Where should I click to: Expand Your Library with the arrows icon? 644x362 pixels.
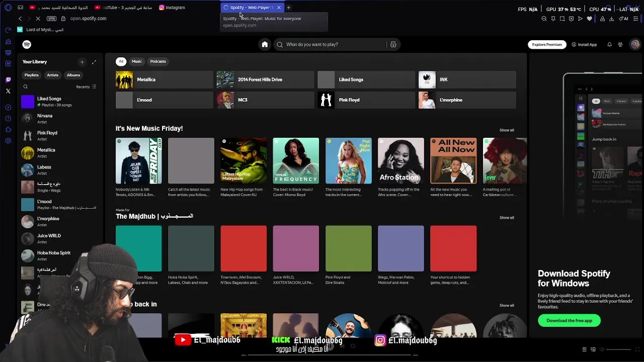coord(94,62)
